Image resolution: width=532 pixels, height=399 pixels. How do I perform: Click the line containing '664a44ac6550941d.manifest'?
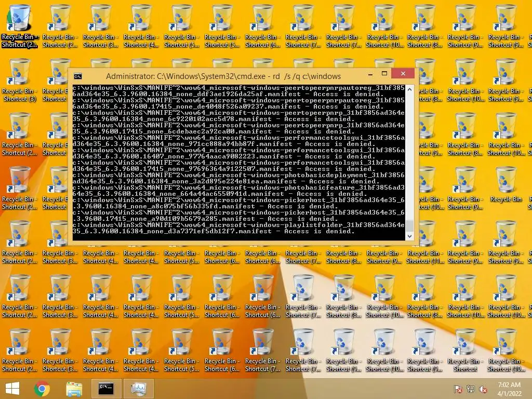click(220, 194)
